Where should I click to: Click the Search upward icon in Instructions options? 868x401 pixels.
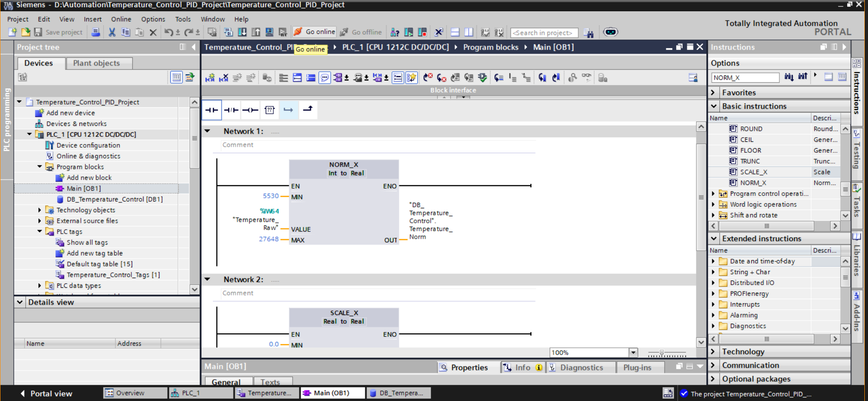(803, 77)
